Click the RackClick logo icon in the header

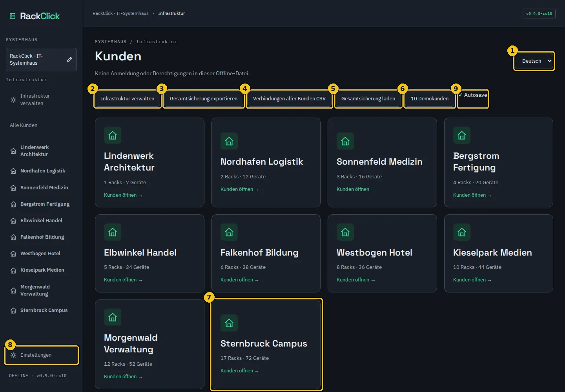click(13, 16)
